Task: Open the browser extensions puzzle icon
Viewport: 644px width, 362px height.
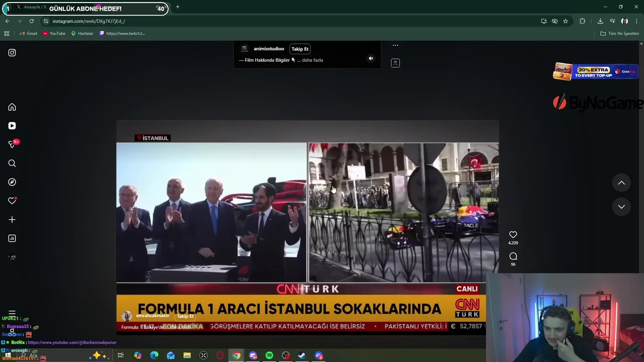Action: tap(582, 21)
